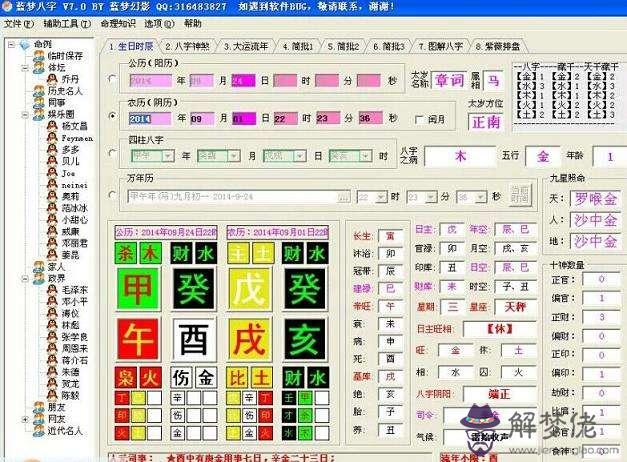
Task: Open the 四柱八字 day pillar dropdown
Action: [x=300, y=156]
